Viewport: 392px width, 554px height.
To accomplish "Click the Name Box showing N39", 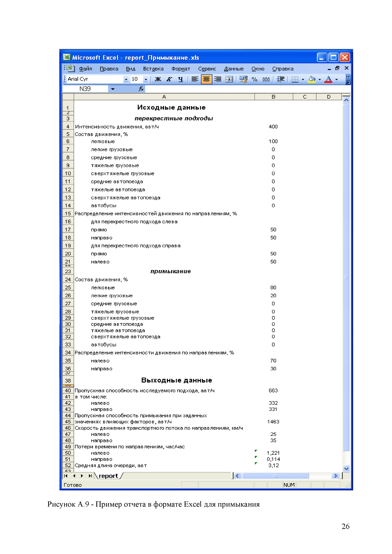I will pos(85,89).
